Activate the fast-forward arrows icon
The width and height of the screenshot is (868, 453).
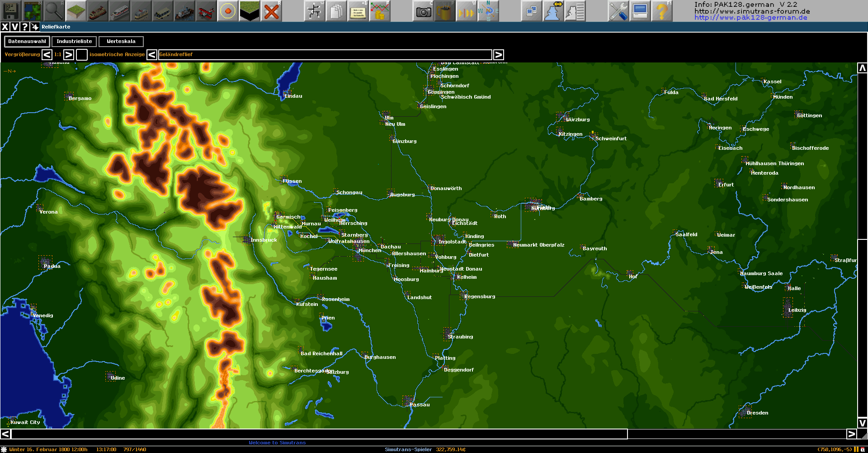(466, 11)
